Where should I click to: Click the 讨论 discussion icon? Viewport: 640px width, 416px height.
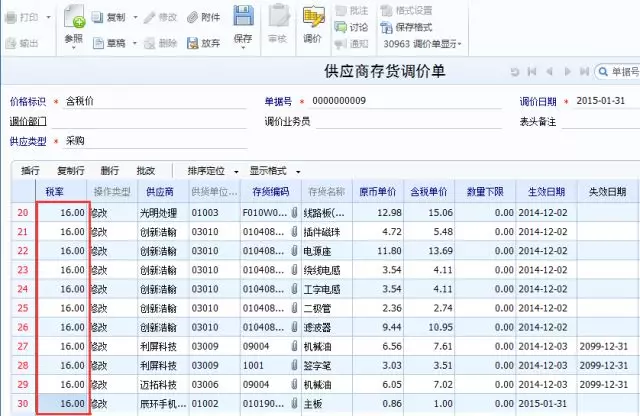[x=340, y=27]
